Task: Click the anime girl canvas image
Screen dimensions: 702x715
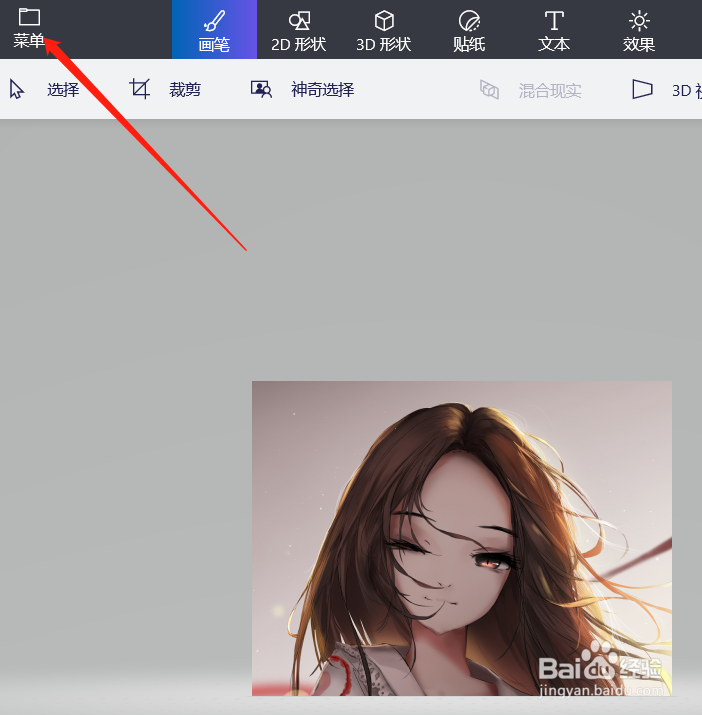Action: click(x=462, y=539)
